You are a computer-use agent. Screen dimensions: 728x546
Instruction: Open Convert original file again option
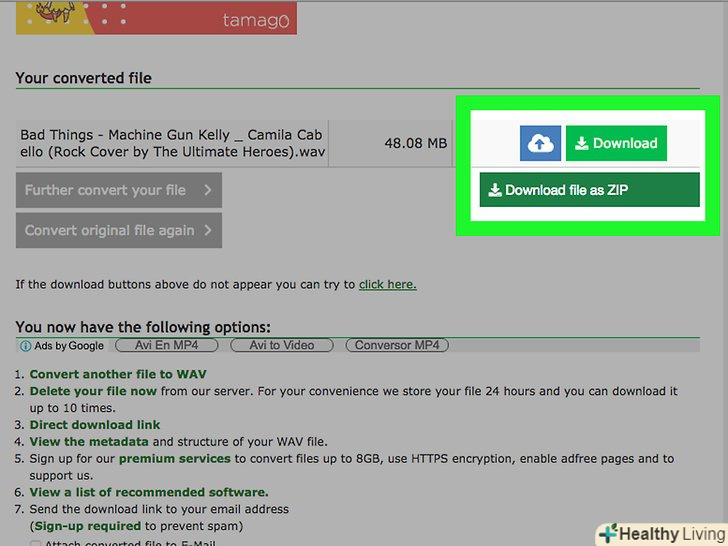119,230
